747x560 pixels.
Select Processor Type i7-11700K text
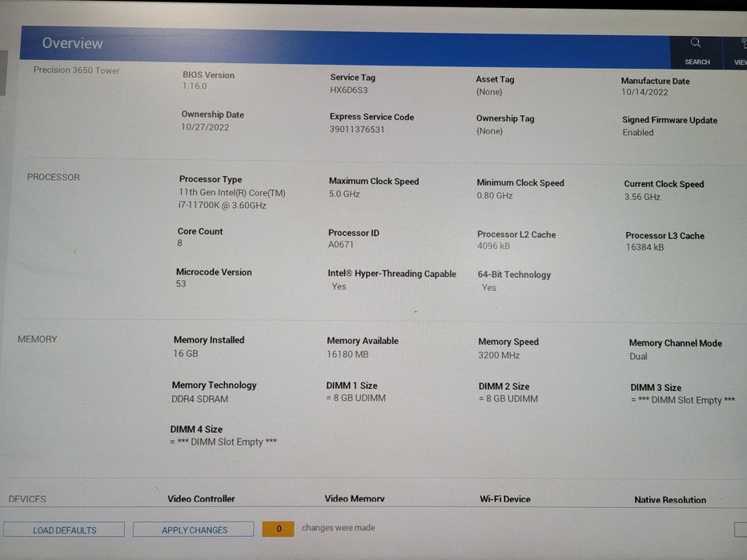[222, 206]
